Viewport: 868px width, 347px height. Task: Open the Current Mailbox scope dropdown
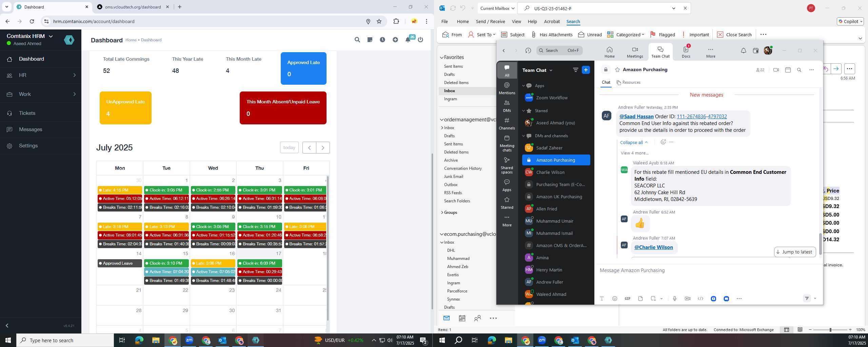(x=497, y=8)
